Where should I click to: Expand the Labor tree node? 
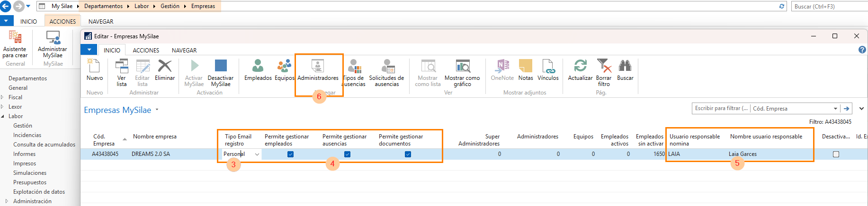click(3, 116)
